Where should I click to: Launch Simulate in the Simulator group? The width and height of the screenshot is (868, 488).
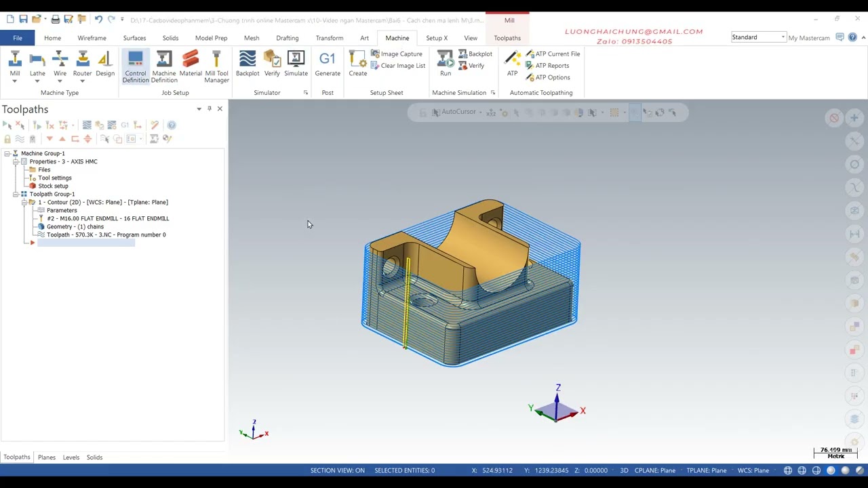pyautogui.click(x=296, y=64)
